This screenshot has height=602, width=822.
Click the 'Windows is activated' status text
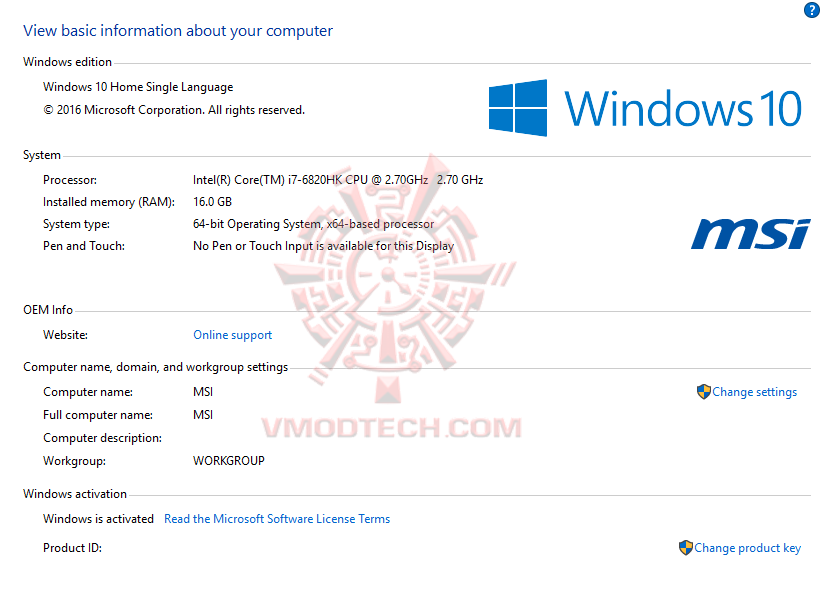[x=98, y=519]
